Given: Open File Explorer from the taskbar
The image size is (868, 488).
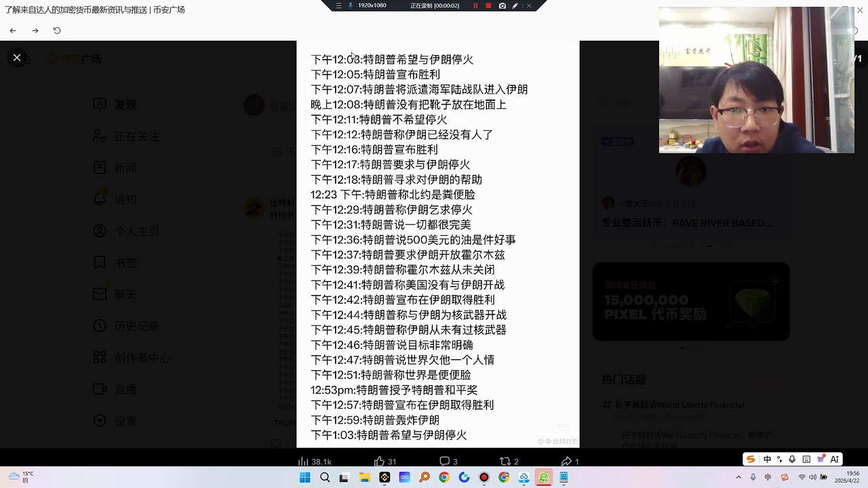Looking at the screenshot, I should point(364,478).
